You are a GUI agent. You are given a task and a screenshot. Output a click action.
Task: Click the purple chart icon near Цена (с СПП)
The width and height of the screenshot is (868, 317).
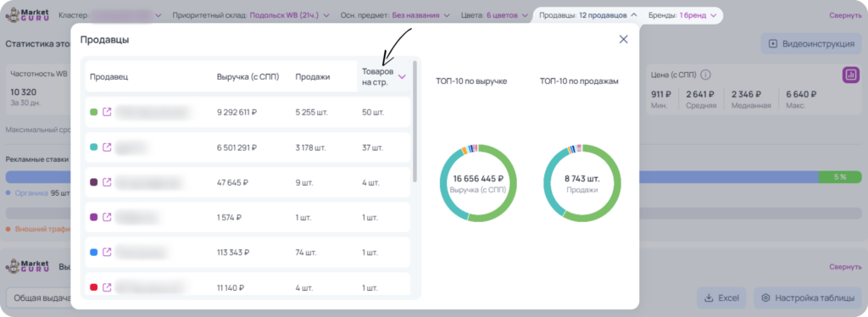click(851, 75)
